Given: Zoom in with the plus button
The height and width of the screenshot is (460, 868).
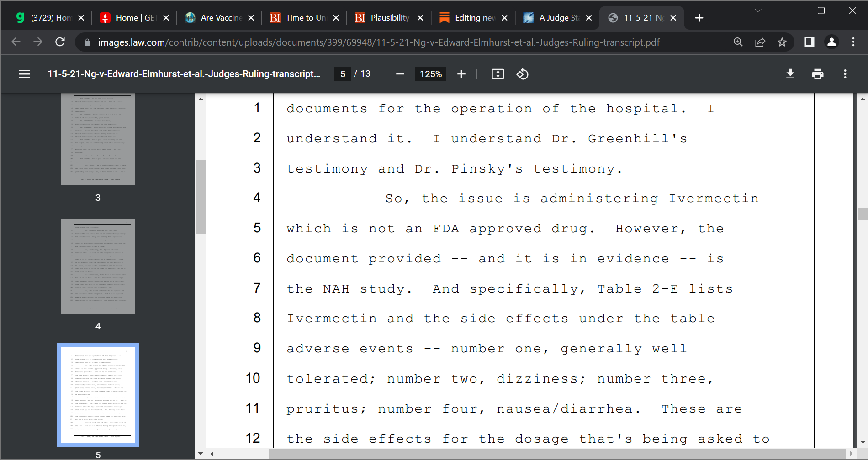Looking at the screenshot, I should [461, 74].
